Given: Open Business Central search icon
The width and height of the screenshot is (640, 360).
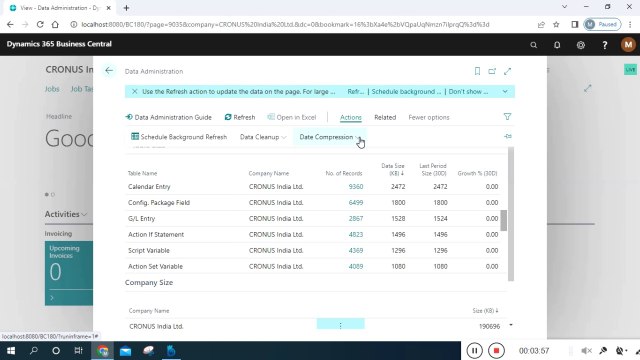Looking at the screenshot, I should click(533, 45).
